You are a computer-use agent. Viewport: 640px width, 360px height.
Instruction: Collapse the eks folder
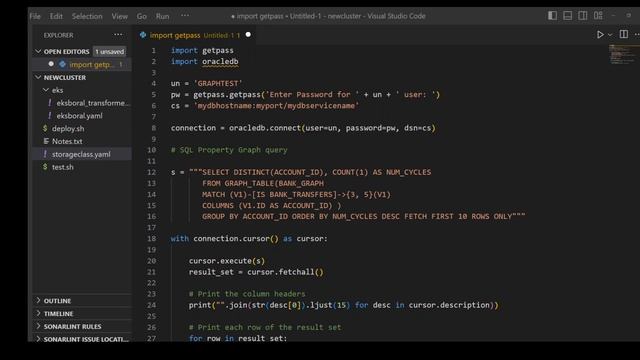pyautogui.click(x=46, y=90)
